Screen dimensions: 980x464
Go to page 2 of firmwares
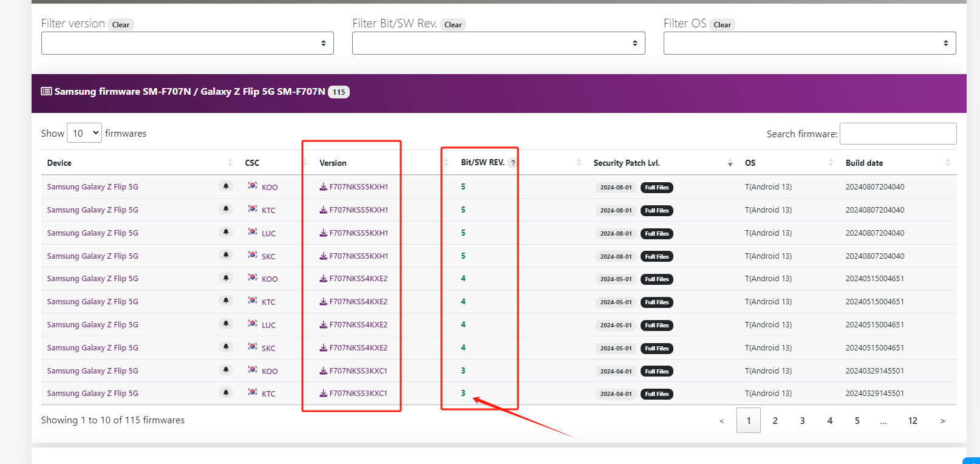coord(775,420)
